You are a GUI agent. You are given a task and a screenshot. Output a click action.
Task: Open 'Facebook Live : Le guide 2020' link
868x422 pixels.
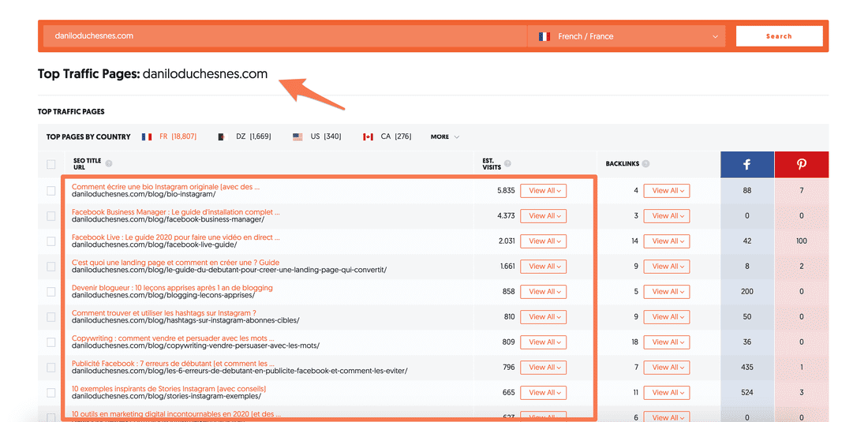click(x=175, y=237)
